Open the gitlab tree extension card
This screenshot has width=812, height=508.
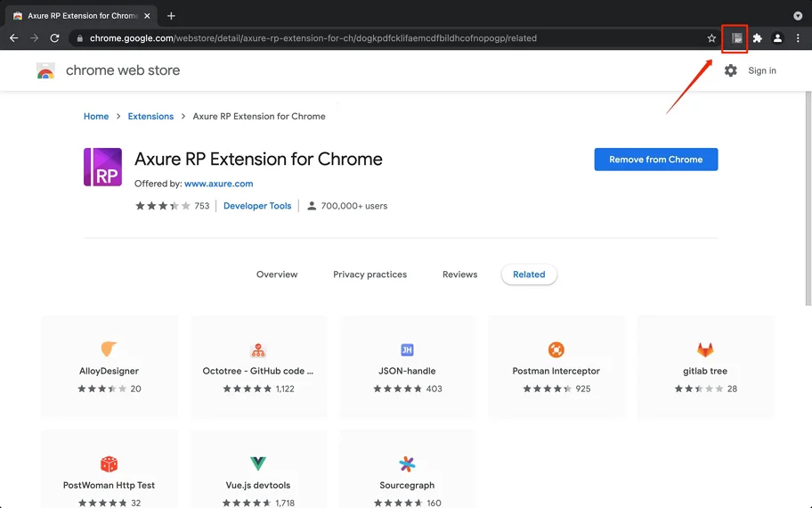[705, 366]
